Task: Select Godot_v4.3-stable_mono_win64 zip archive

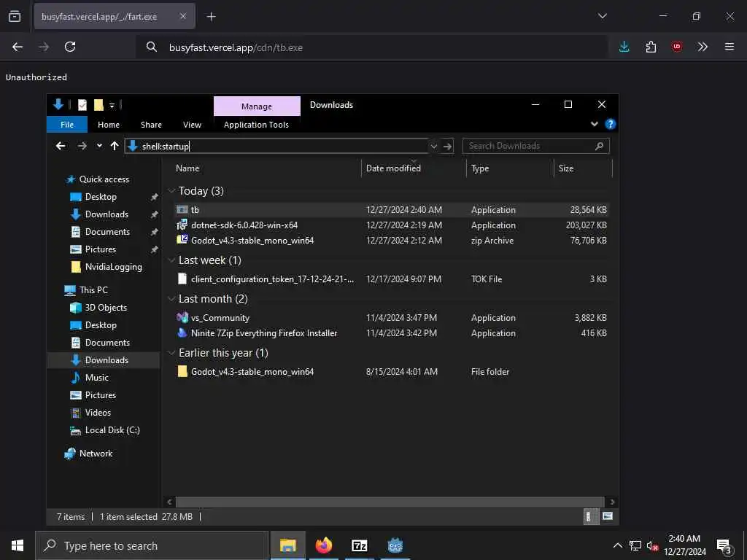Action: 392,241
